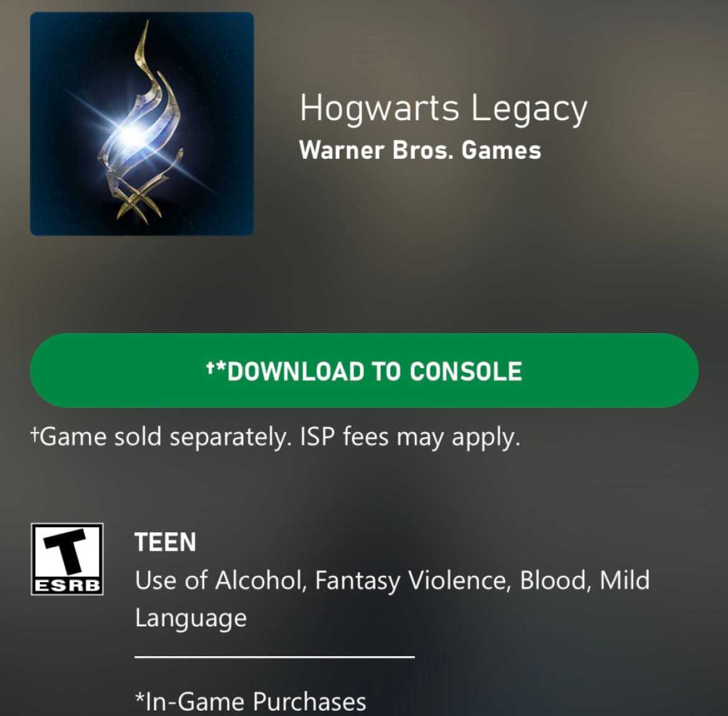Select the Hogwarts Legacy title text
The width and height of the screenshot is (728, 716).
pos(444,109)
